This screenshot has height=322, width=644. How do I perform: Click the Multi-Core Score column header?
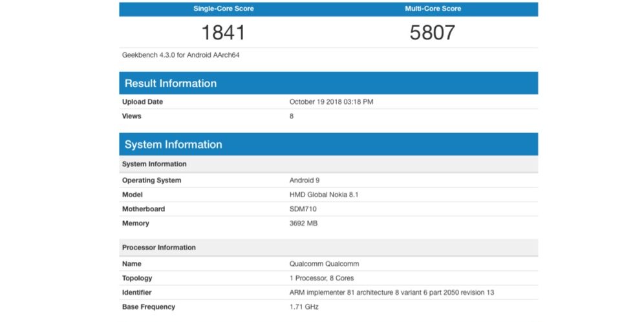[433, 9]
